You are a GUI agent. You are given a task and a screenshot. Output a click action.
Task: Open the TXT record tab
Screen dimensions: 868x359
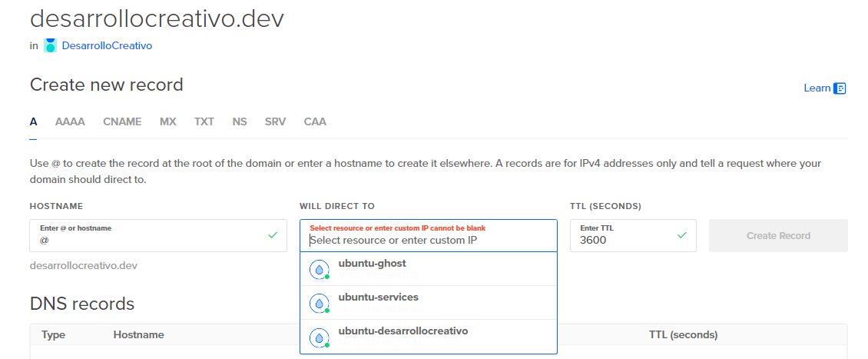(204, 121)
